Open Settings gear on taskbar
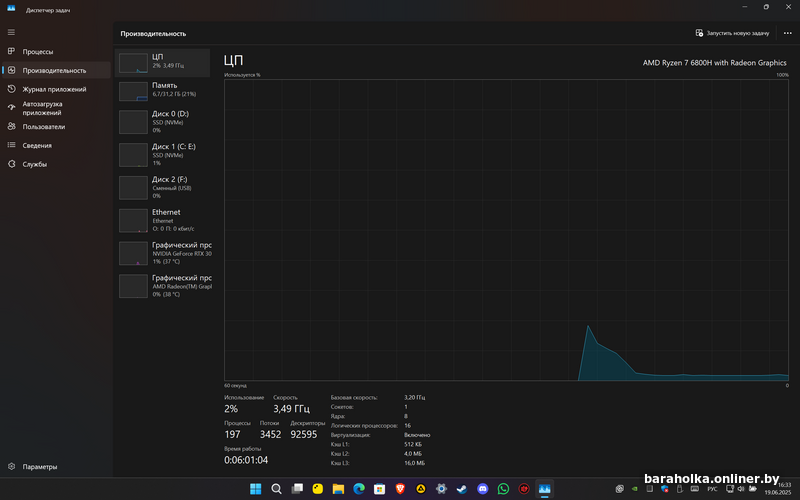Image resolution: width=800 pixels, height=500 pixels. (441, 489)
